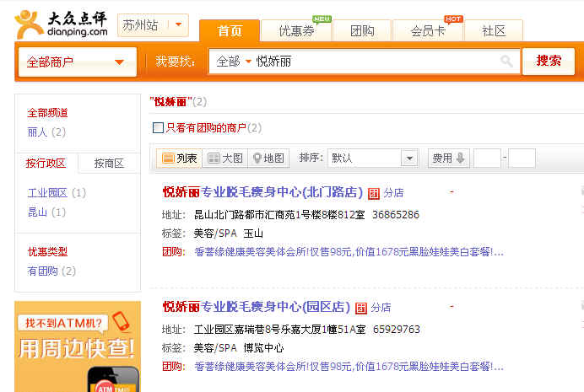
Task: Click the 博览中心 tag
Action: (x=263, y=348)
